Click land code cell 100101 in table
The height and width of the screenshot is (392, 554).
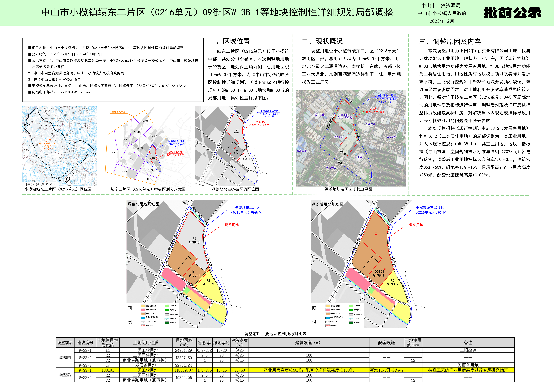click(108, 370)
